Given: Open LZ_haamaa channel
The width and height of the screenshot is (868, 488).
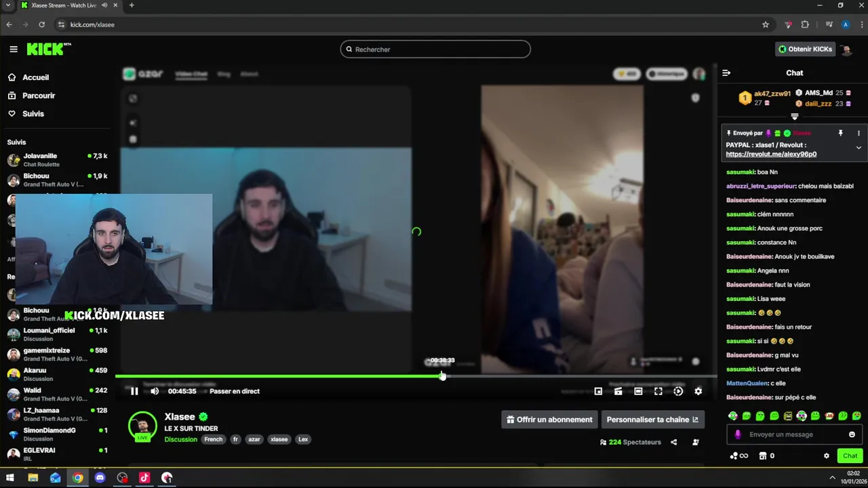Looking at the screenshot, I should tap(57, 414).
